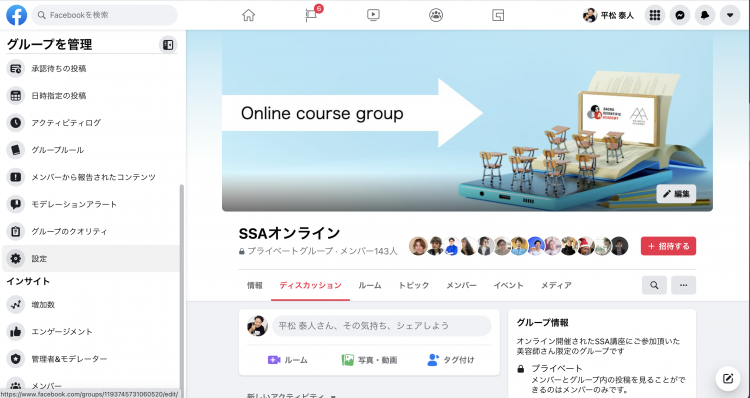Click the 招待する invite button

pyautogui.click(x=668, y=246)
